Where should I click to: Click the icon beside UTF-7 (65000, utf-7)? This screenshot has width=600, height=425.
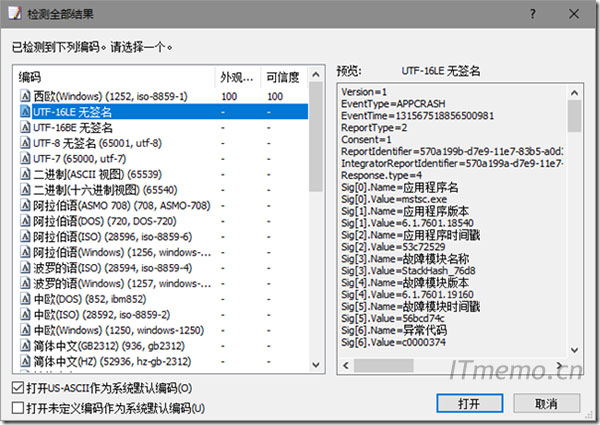click(25, 159)
